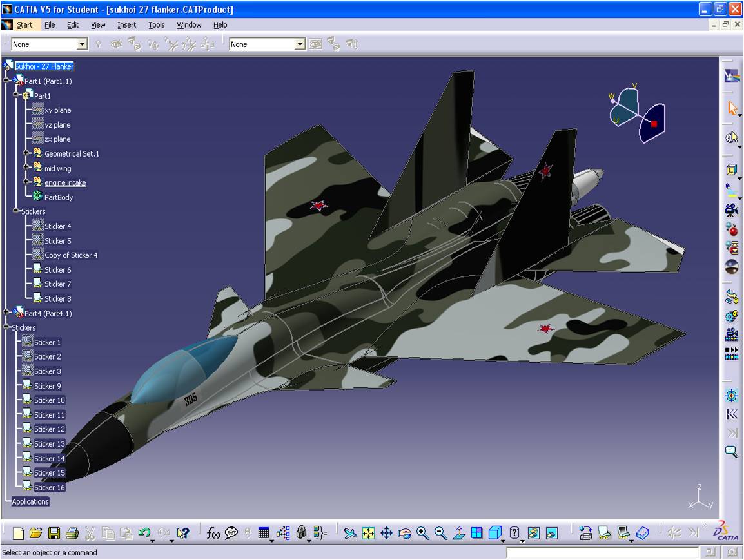744x560 pixels.
Task: Click the double left chevron icon on right toolbar
Action: pos(732,415)
